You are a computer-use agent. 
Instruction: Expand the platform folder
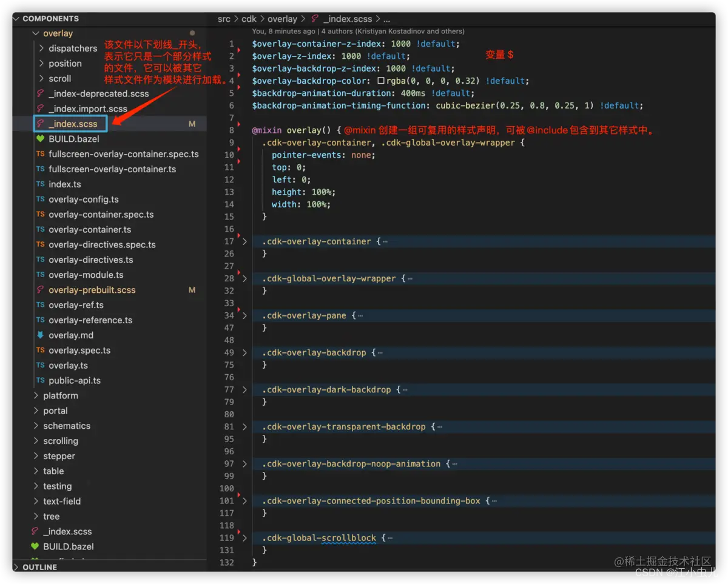click(36, 396)
